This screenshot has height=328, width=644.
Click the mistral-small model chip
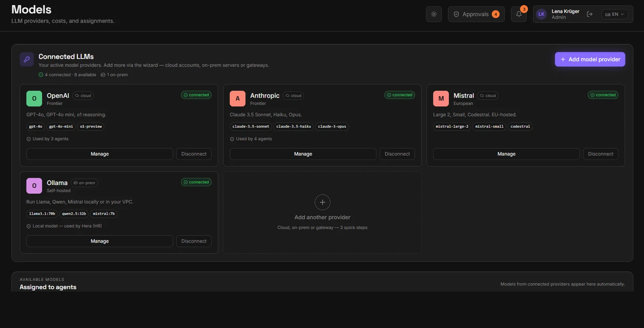coord(490,127)
